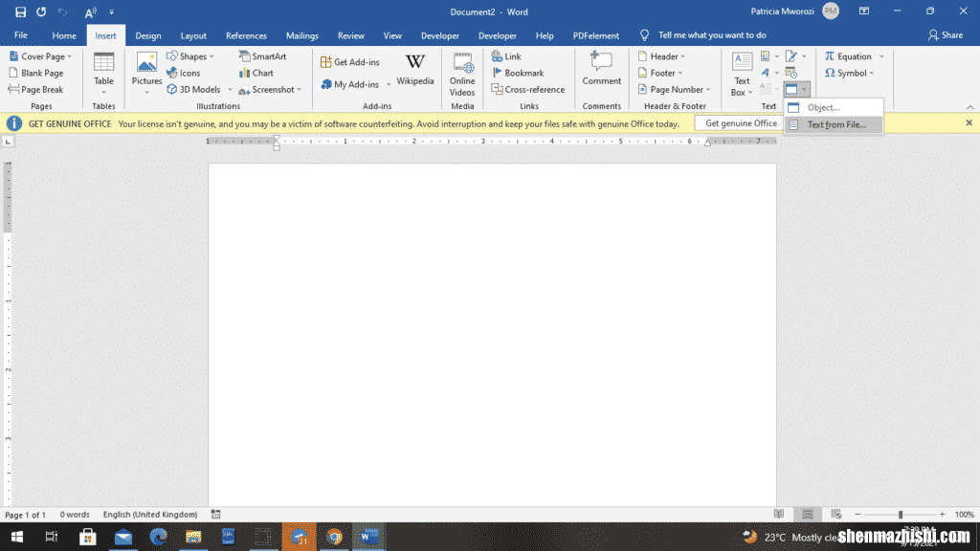Click the zoom slider handle
This screenshot has width=980, height=551.
coord(900,514)
